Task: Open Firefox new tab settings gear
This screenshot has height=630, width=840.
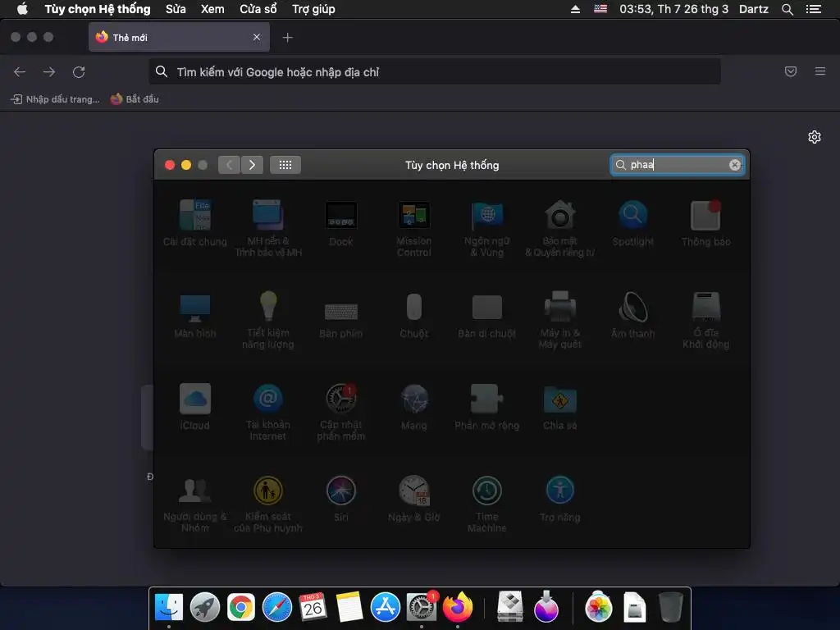Action: tap(815, 137)
